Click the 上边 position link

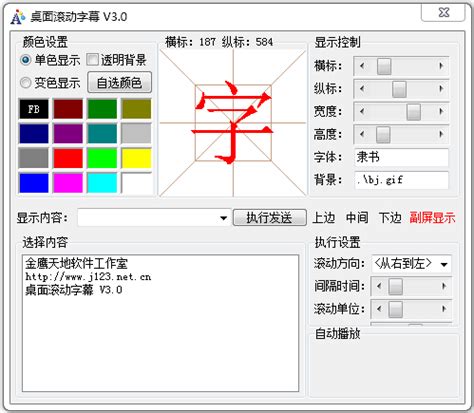pyautogui.click(x=323, y=218)
